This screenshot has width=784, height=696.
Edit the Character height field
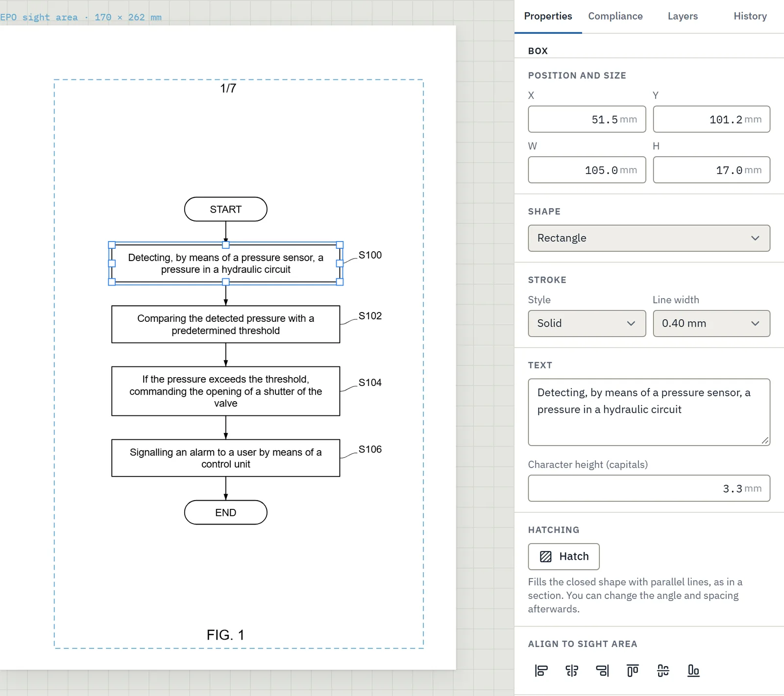(x=649, y=488)
